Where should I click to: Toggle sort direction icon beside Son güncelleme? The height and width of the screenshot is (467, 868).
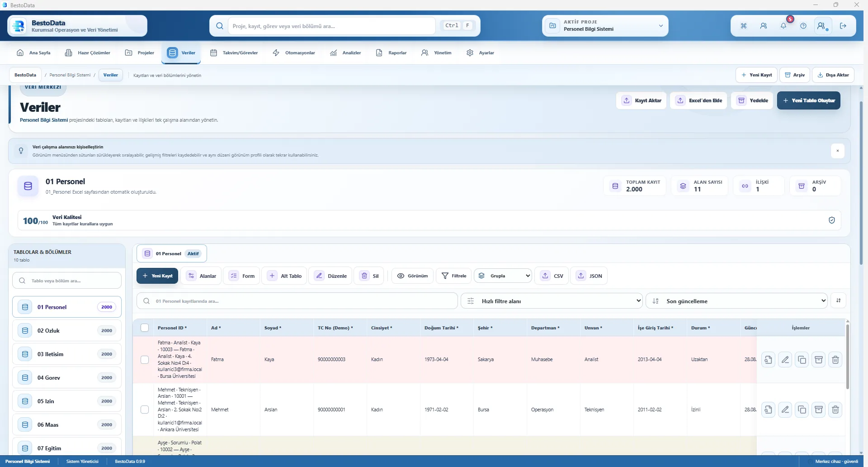coord(839,300)
